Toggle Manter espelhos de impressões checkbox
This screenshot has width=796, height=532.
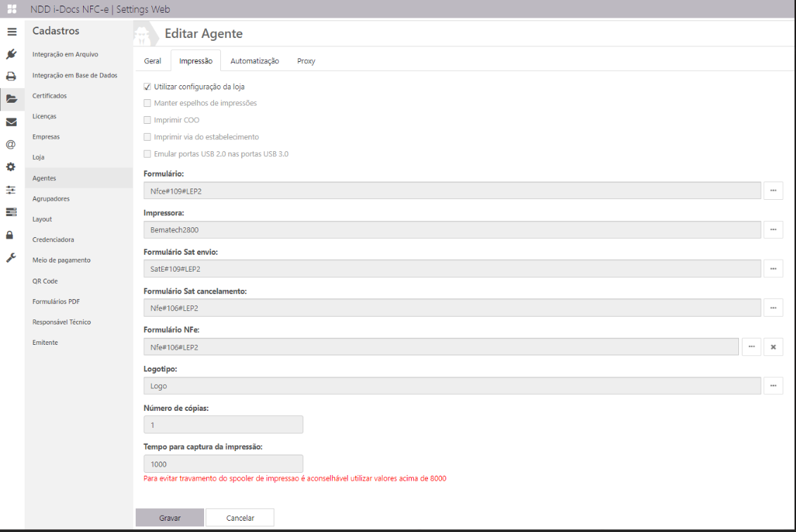click(x=147, y=103)
